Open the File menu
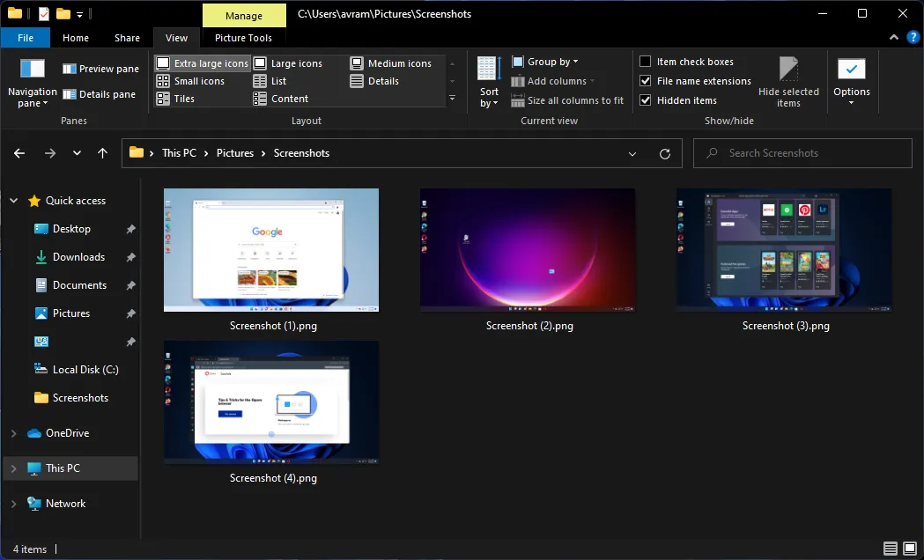 click(x=26, y=38)
